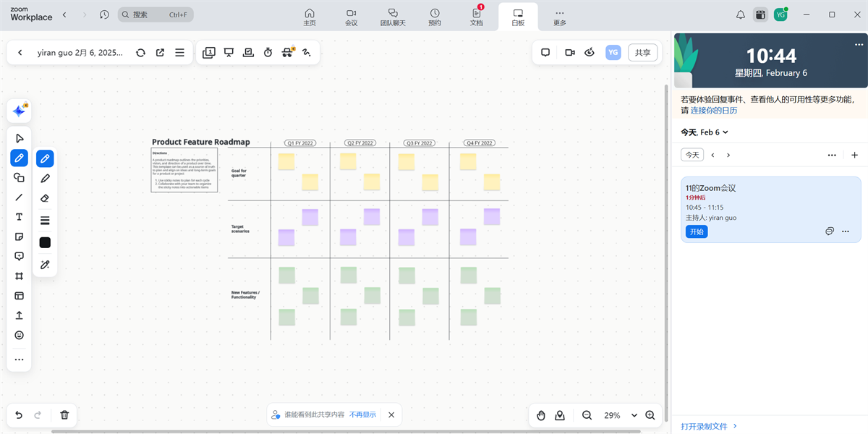Image resolution: width=868 pixels, height=434 pixels.
Task: Open the table tool
Action: click(x=20, y=295)
